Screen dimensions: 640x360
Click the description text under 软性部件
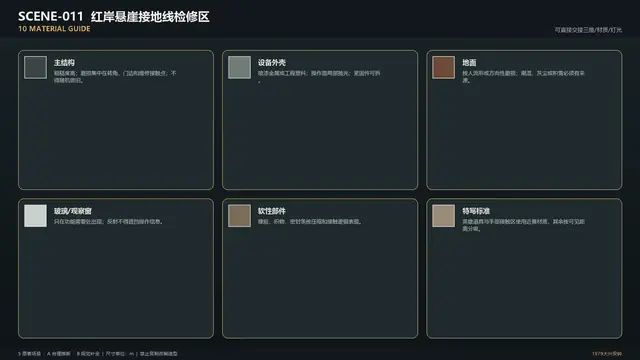310,222
